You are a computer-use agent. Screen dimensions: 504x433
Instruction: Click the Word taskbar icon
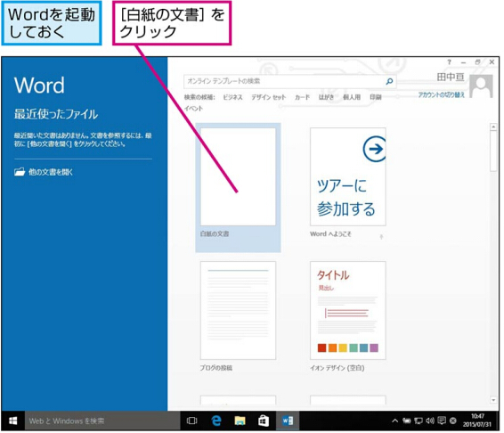tap(288, 421)
